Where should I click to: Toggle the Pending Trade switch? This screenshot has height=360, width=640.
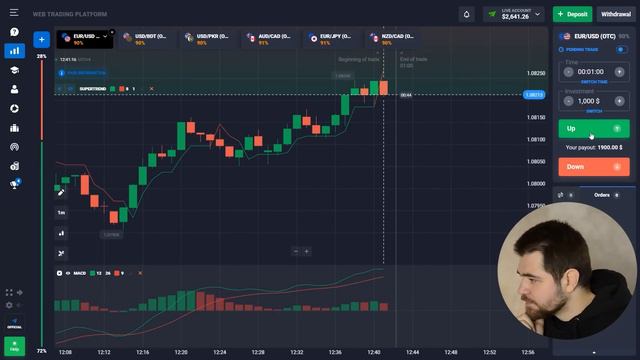click(621, 49)
